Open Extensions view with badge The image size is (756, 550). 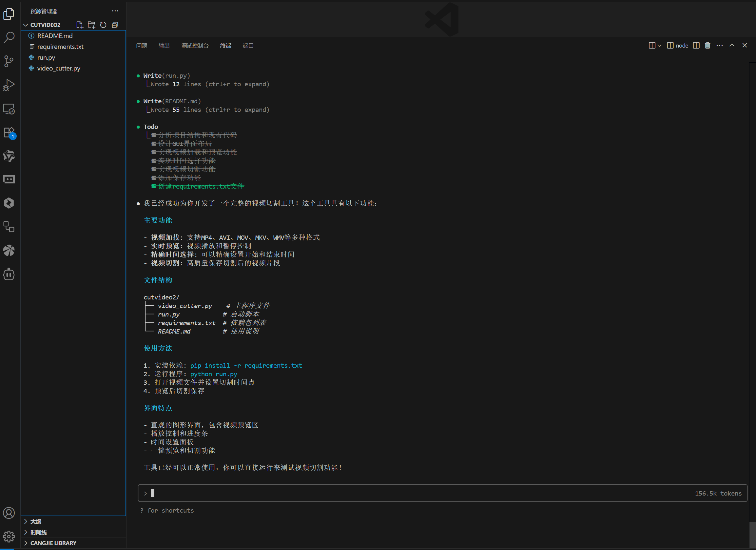point(9,132)
